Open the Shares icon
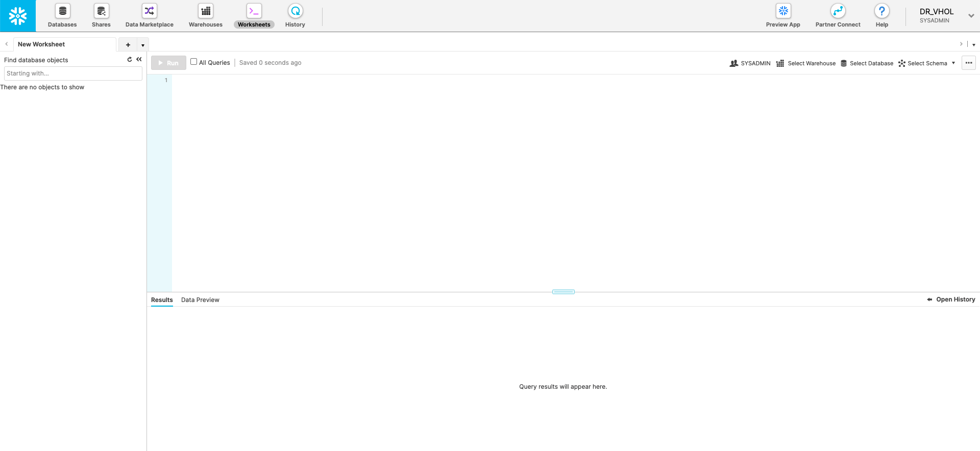980x451 pixels. click(101, 11)
